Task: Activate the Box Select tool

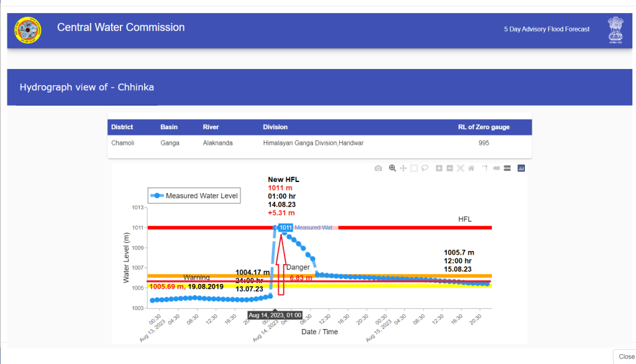Action: coord(414,168)
